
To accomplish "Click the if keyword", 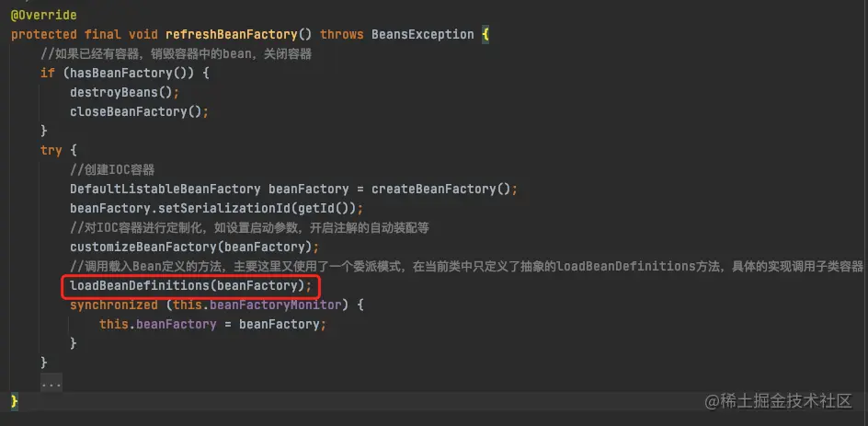I will pyautogui.click(x=48, y=73).
